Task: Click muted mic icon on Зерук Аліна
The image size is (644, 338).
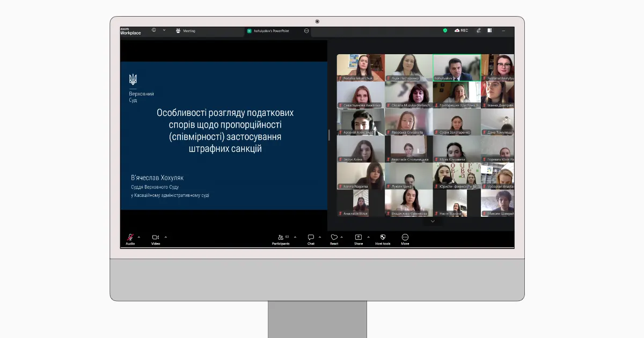Action: 340,159
